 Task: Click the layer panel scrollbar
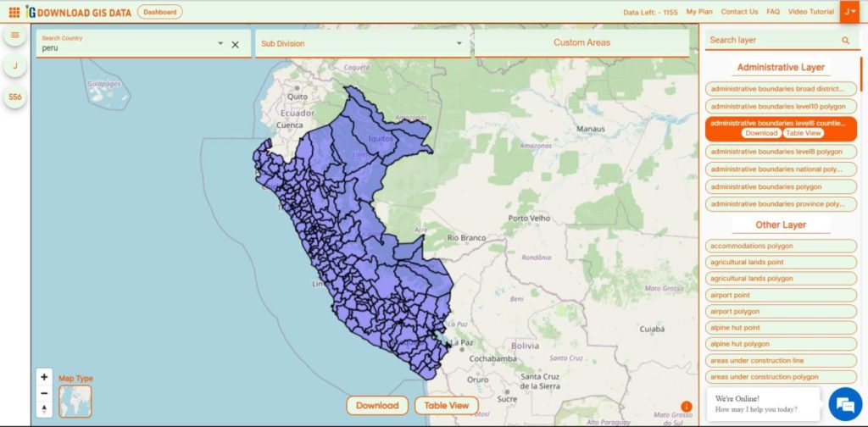pyautogui.click(x=861, y=75)
